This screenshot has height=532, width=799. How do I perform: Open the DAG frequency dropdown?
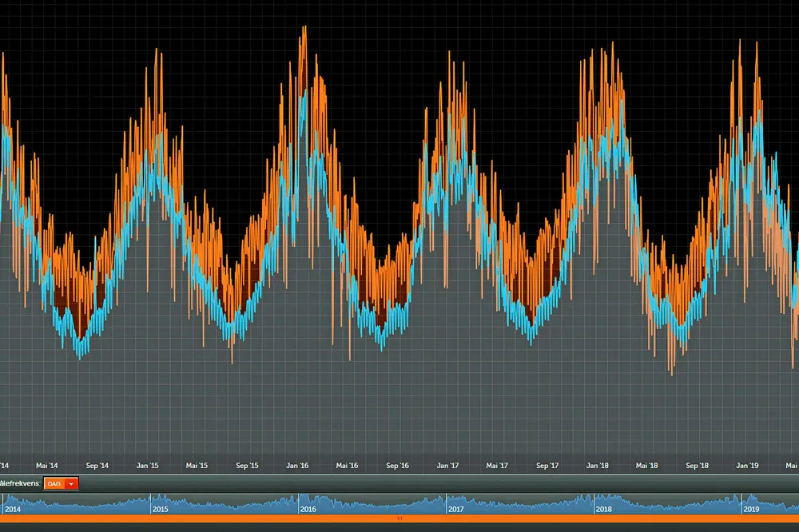click(55, 483)
